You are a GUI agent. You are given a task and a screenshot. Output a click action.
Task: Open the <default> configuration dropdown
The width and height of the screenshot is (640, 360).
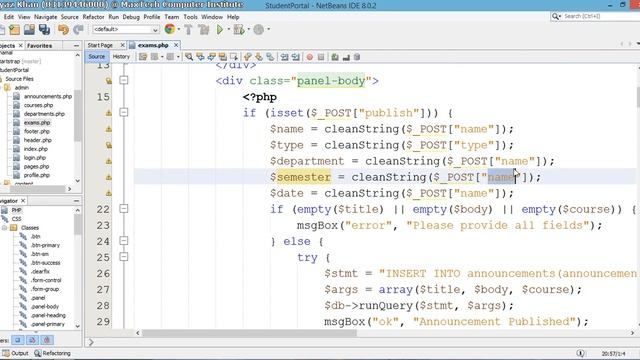(126, 29)
